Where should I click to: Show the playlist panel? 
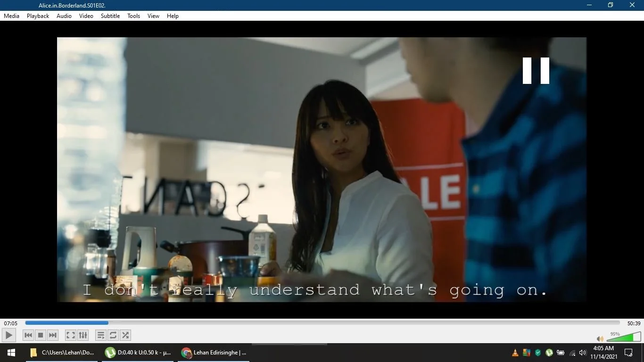click(101, 335)
